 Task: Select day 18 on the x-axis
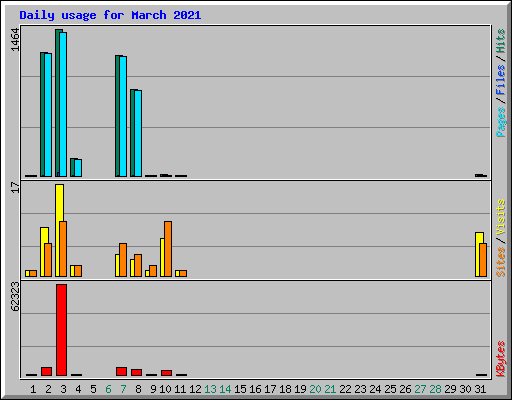(x=285, y=389)
